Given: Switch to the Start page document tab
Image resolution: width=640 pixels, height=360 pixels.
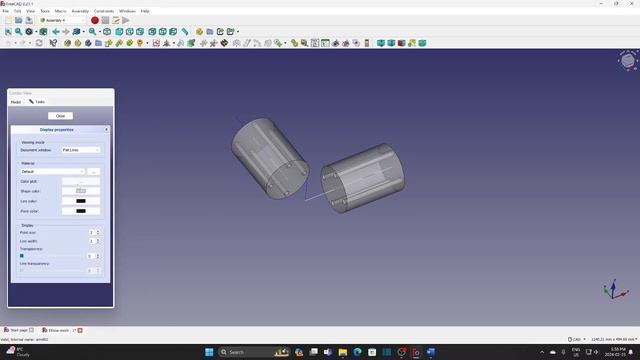Looking at the screenshot, I should point(19,330).
